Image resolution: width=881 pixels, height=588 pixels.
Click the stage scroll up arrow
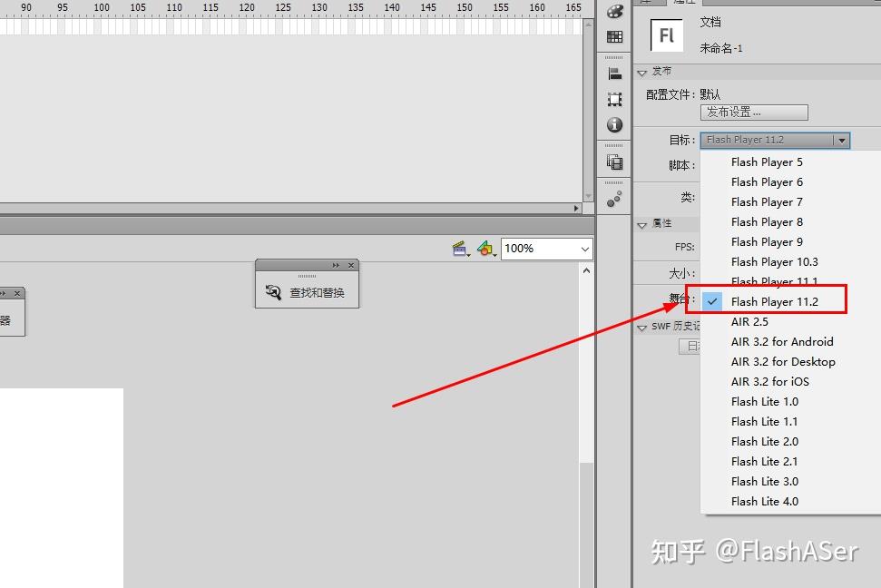[x=587, y=270]
